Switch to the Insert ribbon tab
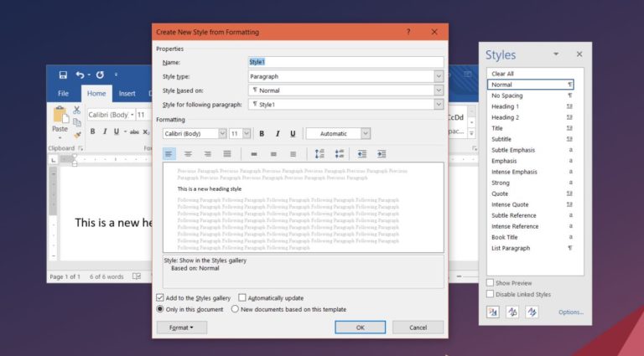The width and height of the screenshot is (644, 356). click(x=127, y=94)
